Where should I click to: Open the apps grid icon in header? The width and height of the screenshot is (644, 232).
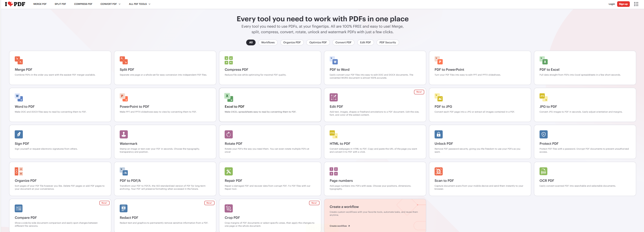[636, 4]
